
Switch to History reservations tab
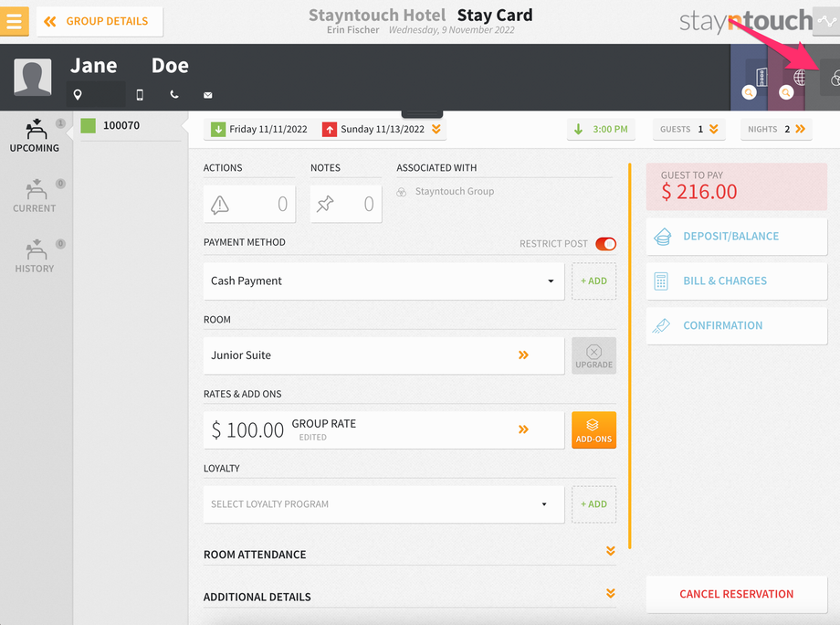[x=35, y=256]
